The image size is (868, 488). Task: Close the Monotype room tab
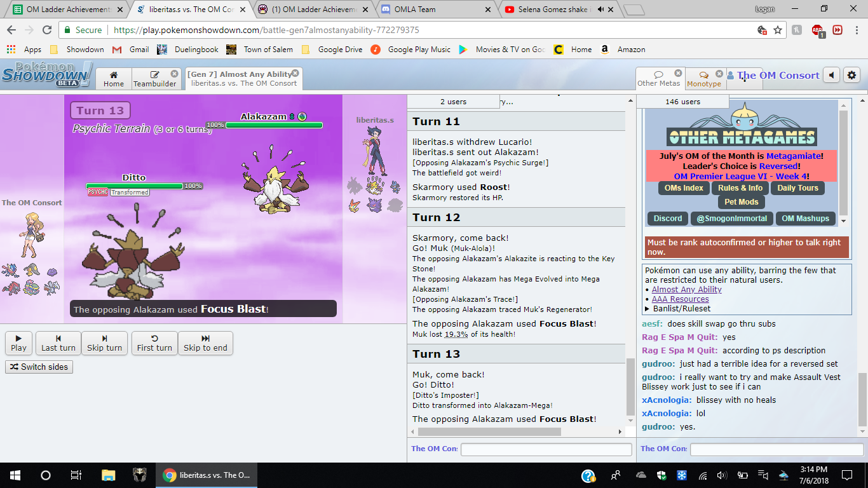(x=719, y=74)
